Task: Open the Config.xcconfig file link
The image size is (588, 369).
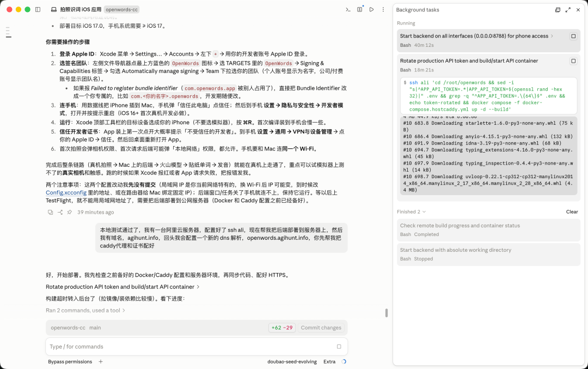Action: (66, 192)
